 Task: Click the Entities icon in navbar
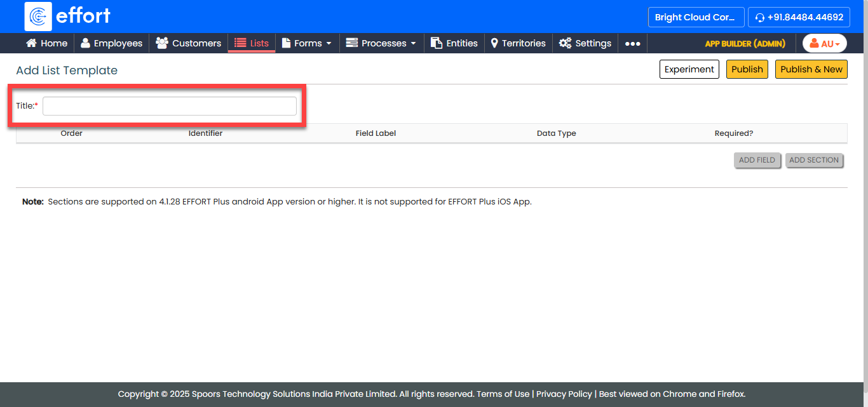(x=437, y=43)
